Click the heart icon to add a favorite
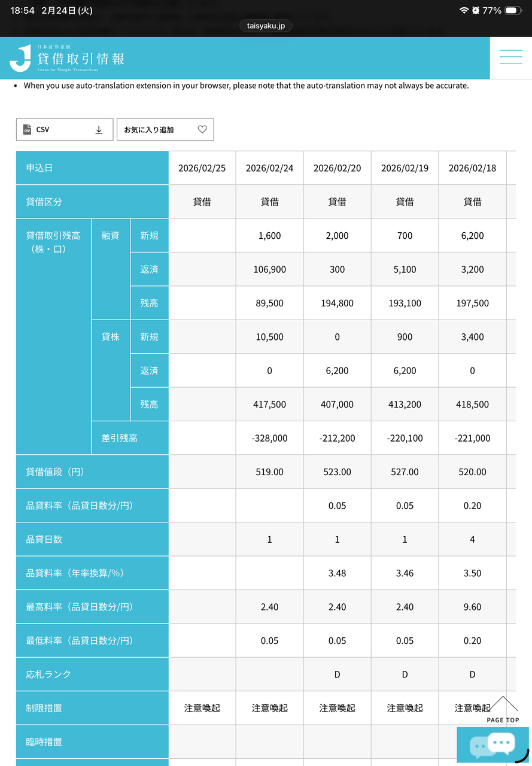The width and height of the screenshot is (532, 766). 202,129
